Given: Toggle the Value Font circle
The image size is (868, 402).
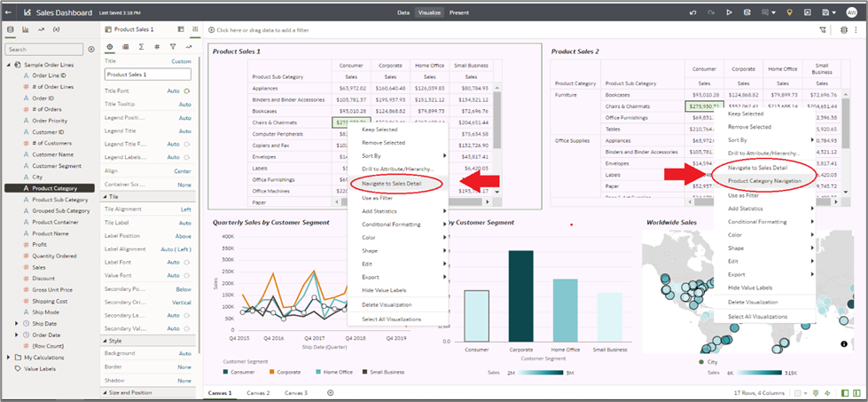Looking at the screenshot, I should [186, 275].
